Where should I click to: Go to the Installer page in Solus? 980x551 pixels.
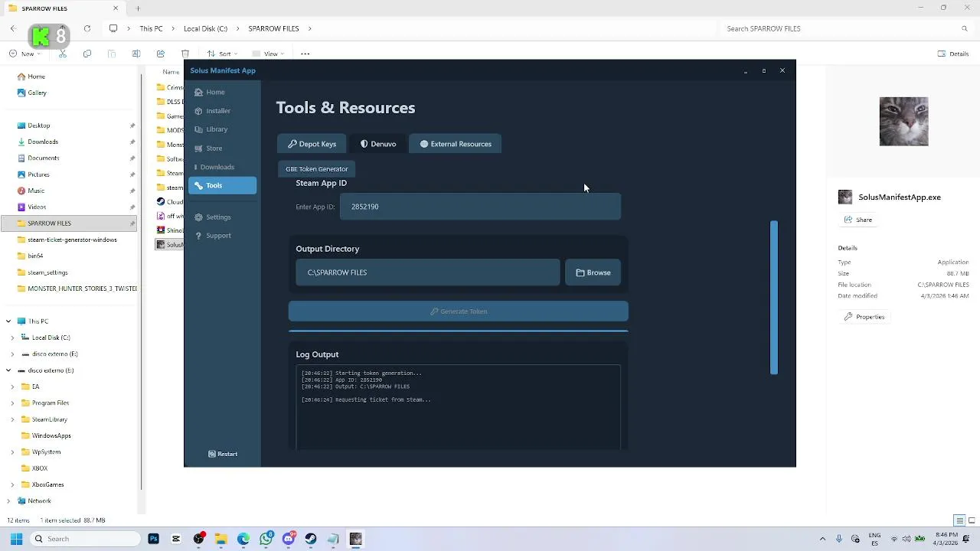[x=222, y=111]
